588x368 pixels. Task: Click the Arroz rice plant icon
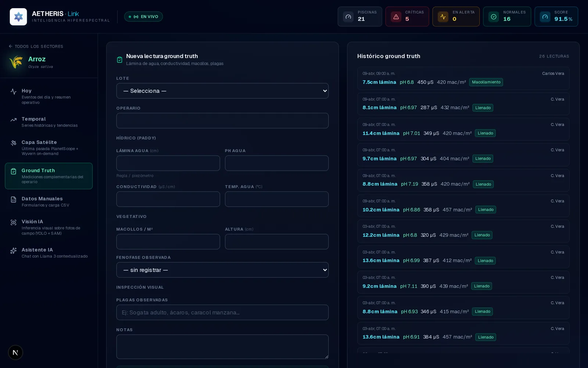(16, 62)
